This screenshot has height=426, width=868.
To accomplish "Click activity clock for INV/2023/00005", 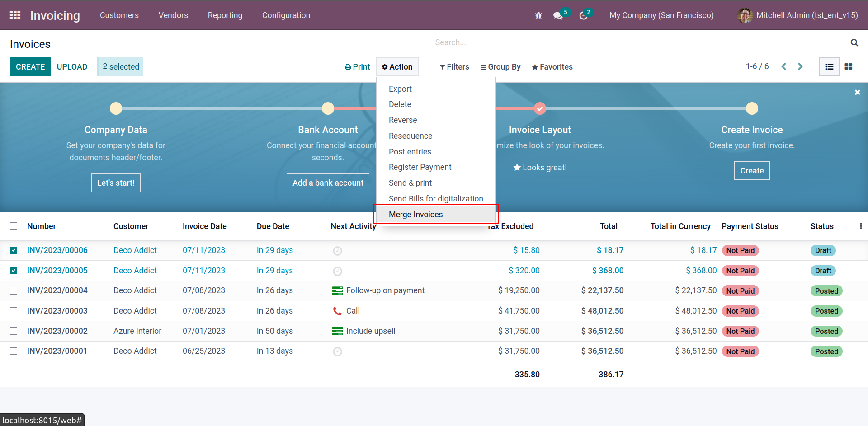I will (x=337, y=271).
